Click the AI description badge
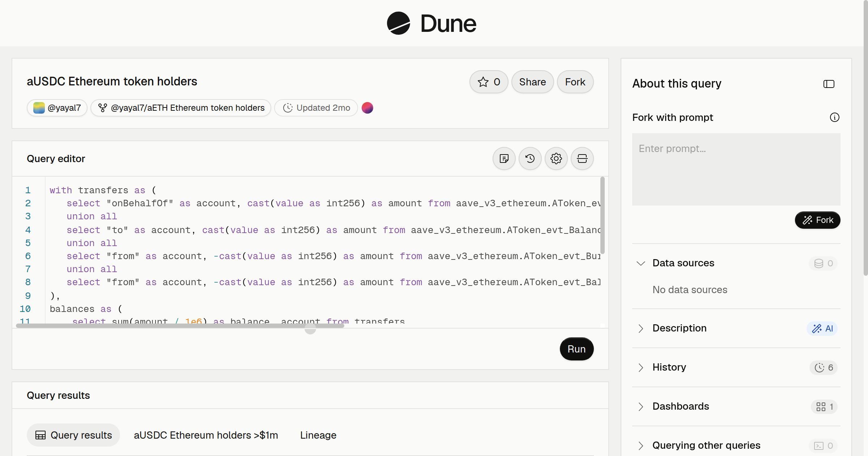The image size is (868, 456). point(822,328)
